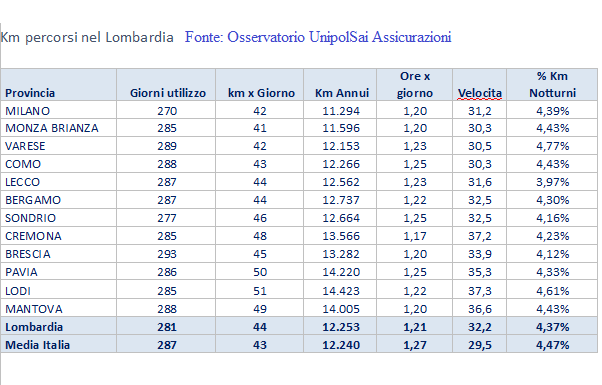
Task: Click Pavia's Velocita value 35,3
Action: pos(480,272)
